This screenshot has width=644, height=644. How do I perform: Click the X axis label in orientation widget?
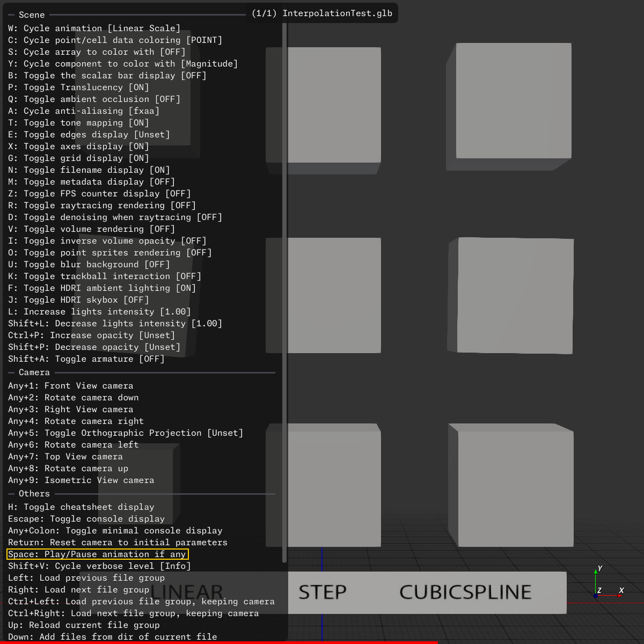click(621, 590)
